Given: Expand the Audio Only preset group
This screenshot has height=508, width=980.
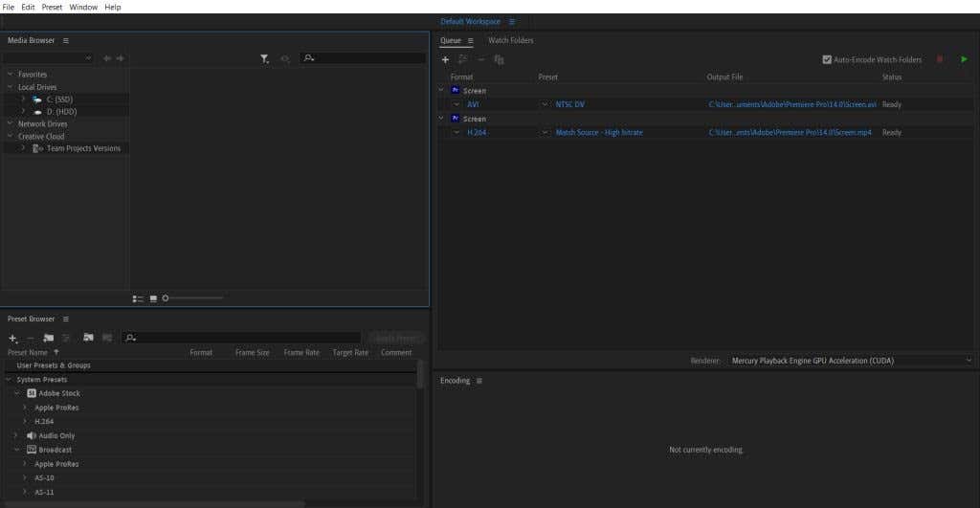Looking at the screenshot, I should pyautogui.click(x=16, y=435).
